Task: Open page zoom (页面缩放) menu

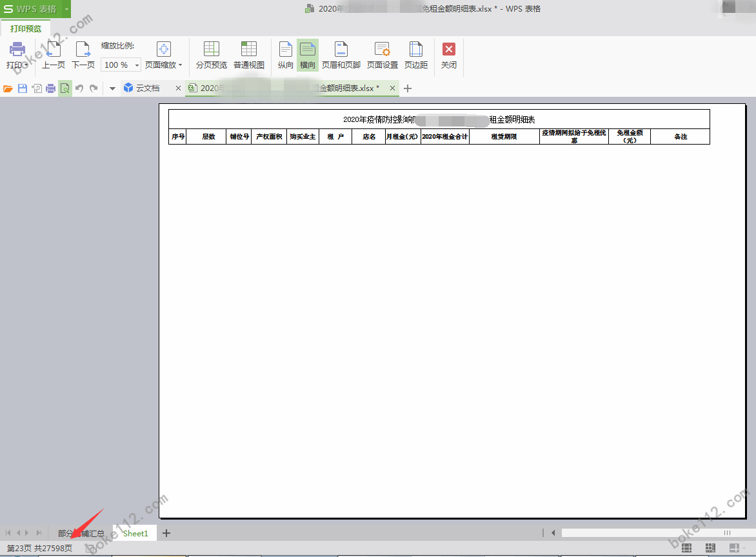Action: [163, 56]
